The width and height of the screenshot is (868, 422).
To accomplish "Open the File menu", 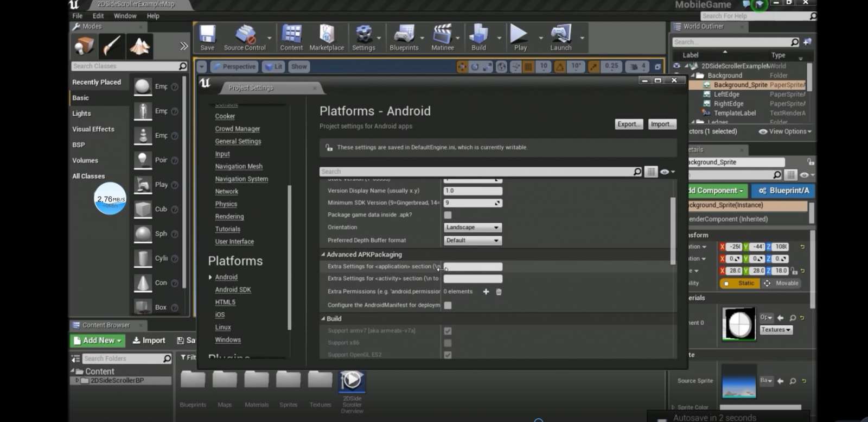I will point(78,16).
